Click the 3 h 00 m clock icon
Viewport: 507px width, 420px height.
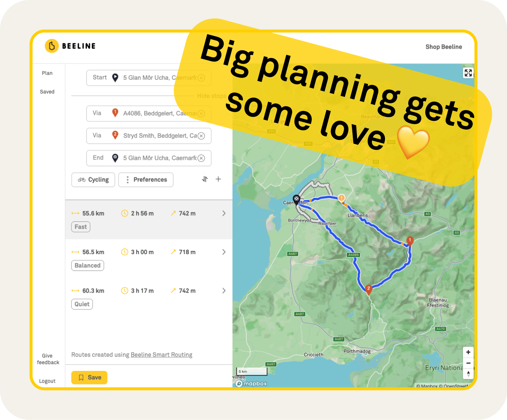tap(125, 252)
